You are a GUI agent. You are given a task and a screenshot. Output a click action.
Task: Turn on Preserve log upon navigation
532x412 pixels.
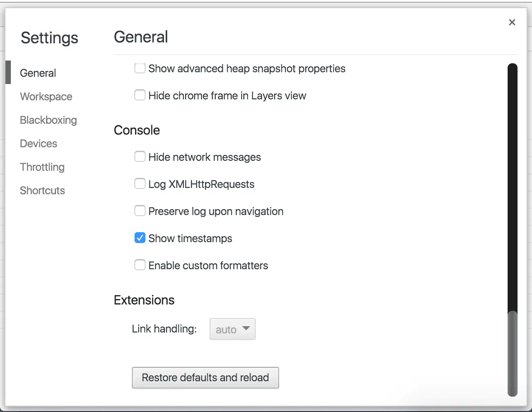tap(140, 211)
